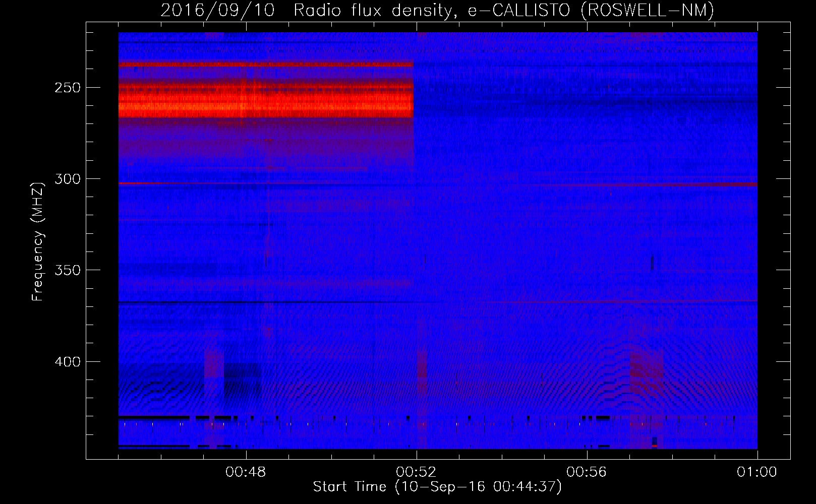The image size is (816, 504).
Task: Click the date "2016/09/10" in the title
Action: [218, 11]
